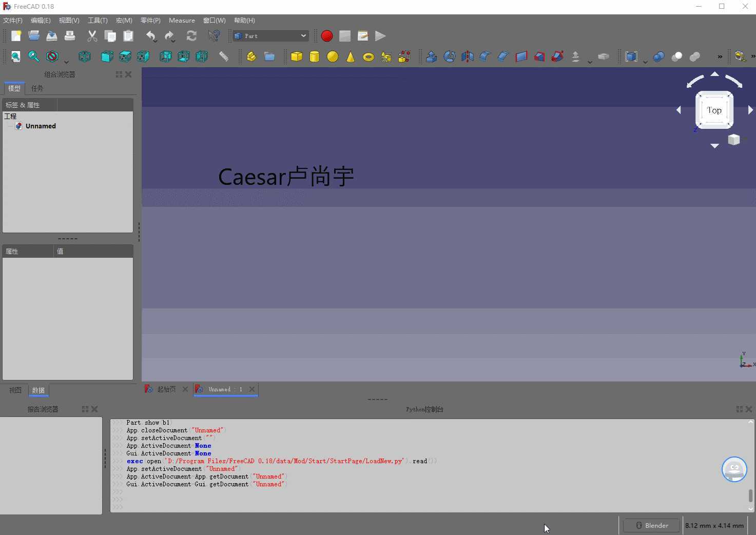This screenshot has width=756, height=535.
Task: Select the Unnamed document in the tree
Action: tap(41, 126)
